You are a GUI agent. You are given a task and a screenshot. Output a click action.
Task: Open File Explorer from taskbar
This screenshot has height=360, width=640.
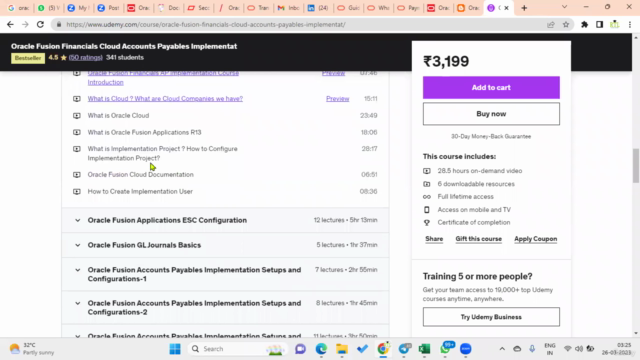point(342,349)
